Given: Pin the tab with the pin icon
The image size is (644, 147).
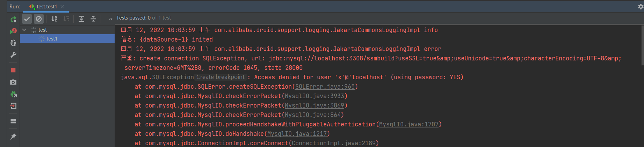Looking at the screenshot, I should pyautogui.click(x=13, y=137).
